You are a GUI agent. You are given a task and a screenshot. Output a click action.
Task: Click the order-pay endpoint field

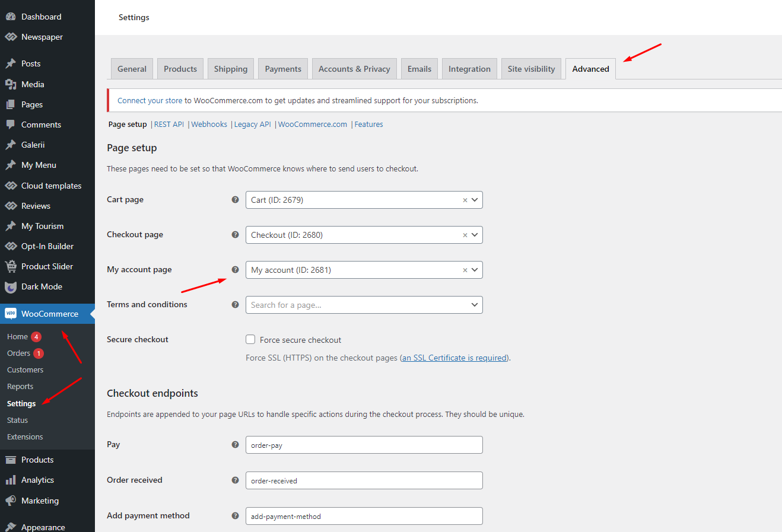tap(364, 445)
